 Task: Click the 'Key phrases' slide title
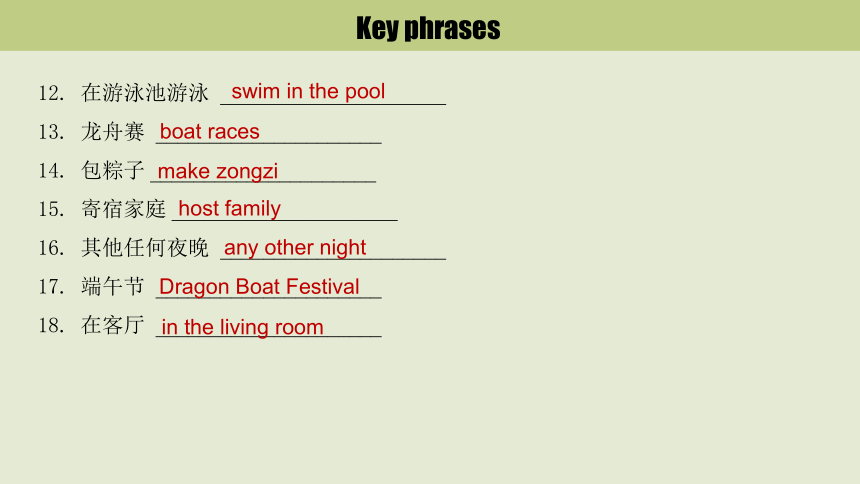click(x=428, y=28)
